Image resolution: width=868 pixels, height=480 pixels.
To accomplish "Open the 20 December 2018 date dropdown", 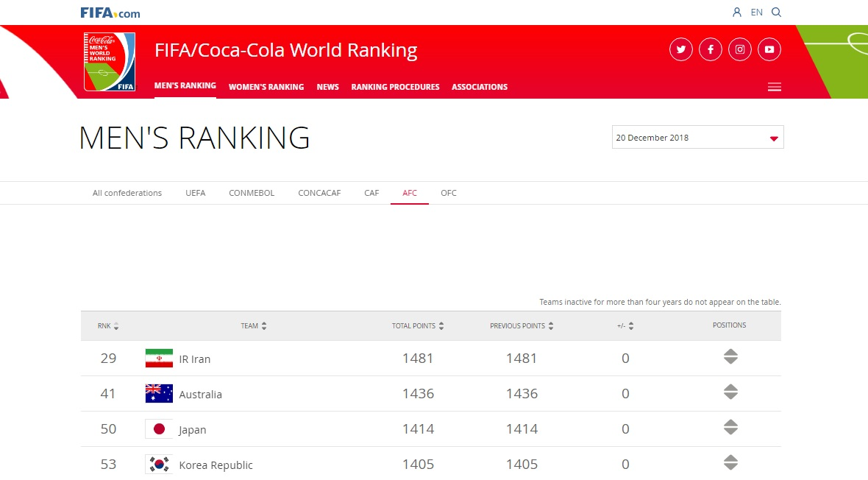I will click(x=697, y=138).
